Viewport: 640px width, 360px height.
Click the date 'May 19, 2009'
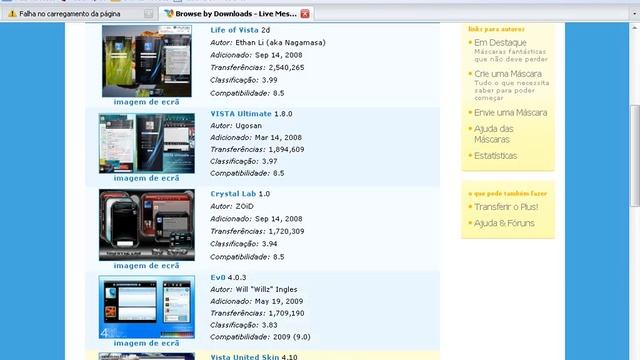(x=279, y=302)
